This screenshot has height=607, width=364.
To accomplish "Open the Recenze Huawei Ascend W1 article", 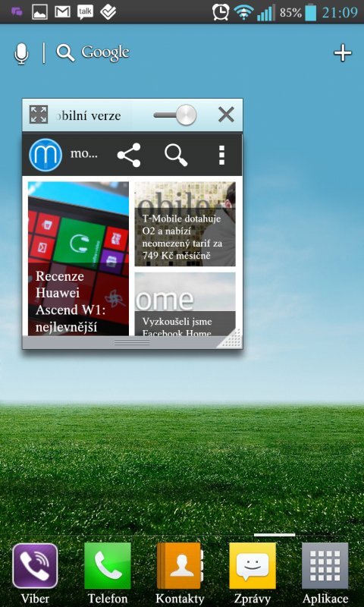I will [78, 258].
